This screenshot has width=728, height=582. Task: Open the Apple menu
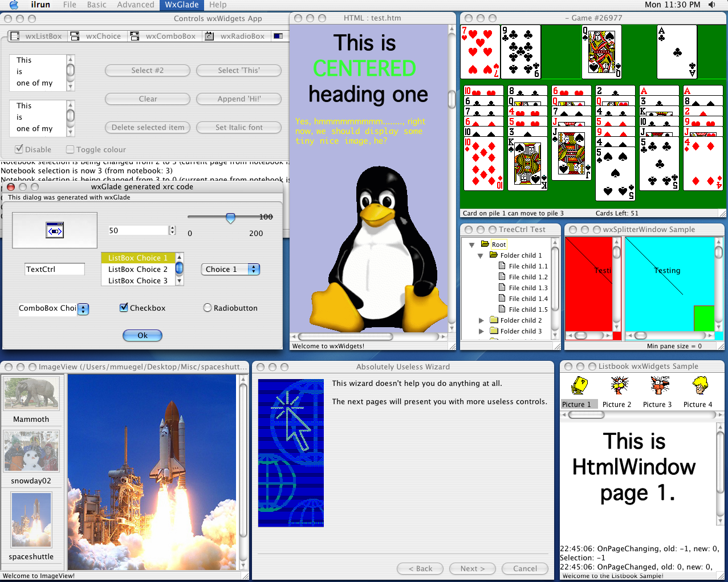coord(14,5)
